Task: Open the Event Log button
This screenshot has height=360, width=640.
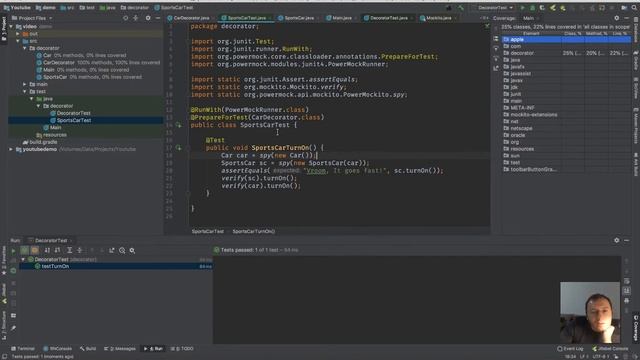Action: click(570, 349)
